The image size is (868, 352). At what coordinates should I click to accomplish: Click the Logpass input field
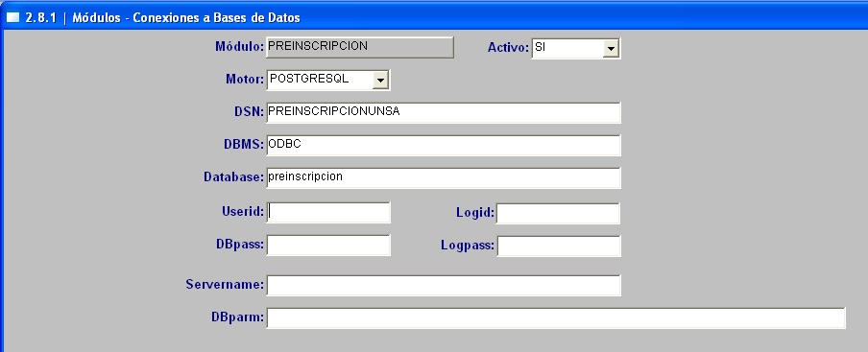(x=559, y=246)
